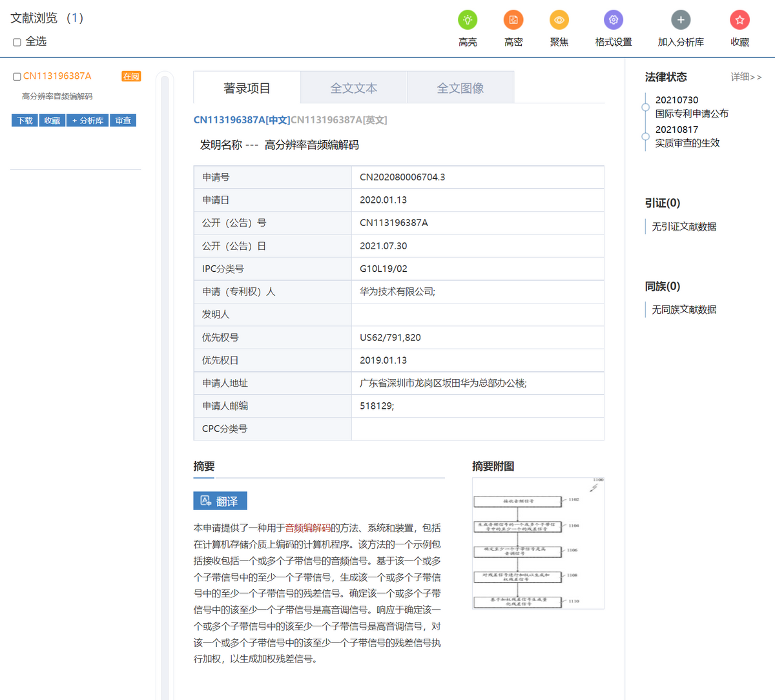Click sidebar title 高分辨率音频编解码
Screen dimensions: 775x700
coord(57,96)
